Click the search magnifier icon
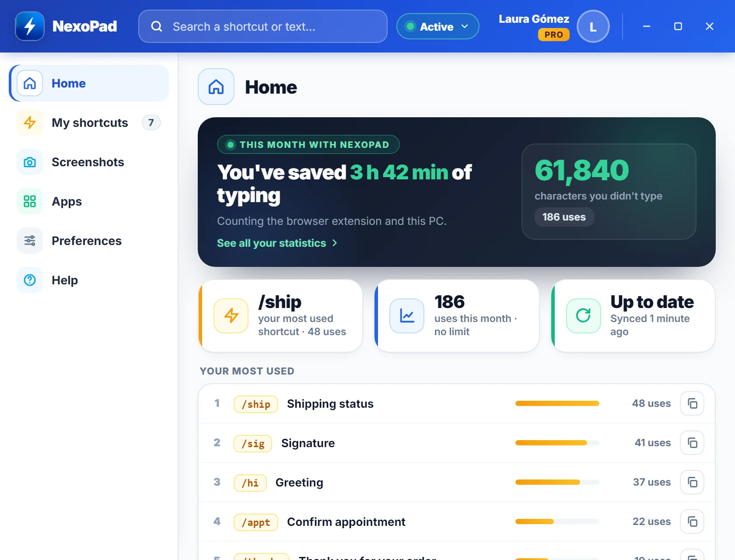 [157, 27]
